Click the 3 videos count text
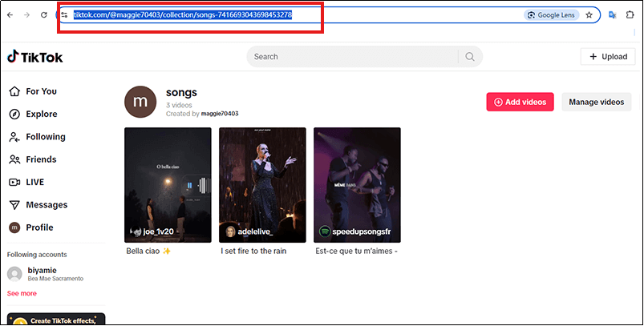 pos(179,106)
